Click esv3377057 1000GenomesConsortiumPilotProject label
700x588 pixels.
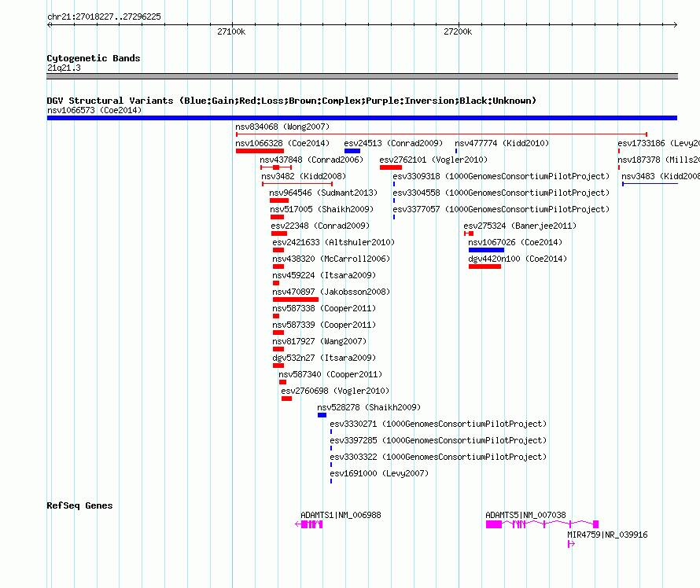click(501, 209)
